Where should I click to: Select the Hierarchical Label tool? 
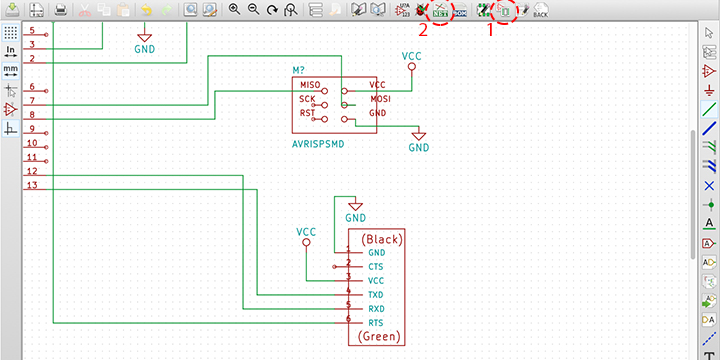pos(709,262)
